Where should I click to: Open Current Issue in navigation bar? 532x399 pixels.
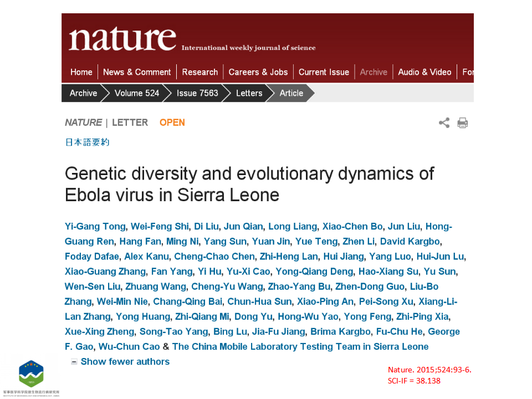point(324,72)
